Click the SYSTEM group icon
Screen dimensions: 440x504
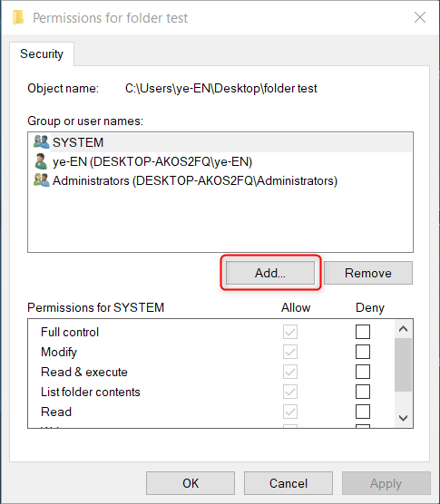42,141
